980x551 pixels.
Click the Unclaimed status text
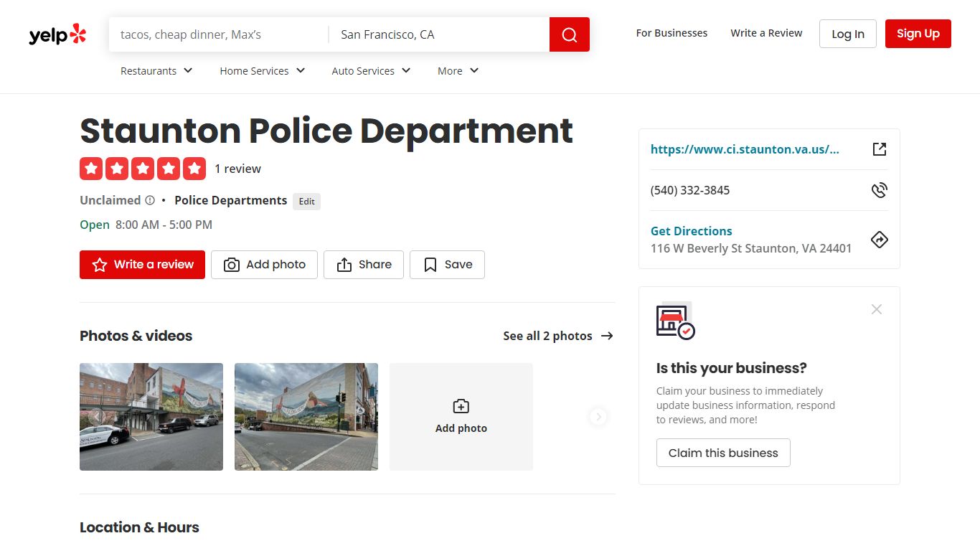click(x=110, y=200)
